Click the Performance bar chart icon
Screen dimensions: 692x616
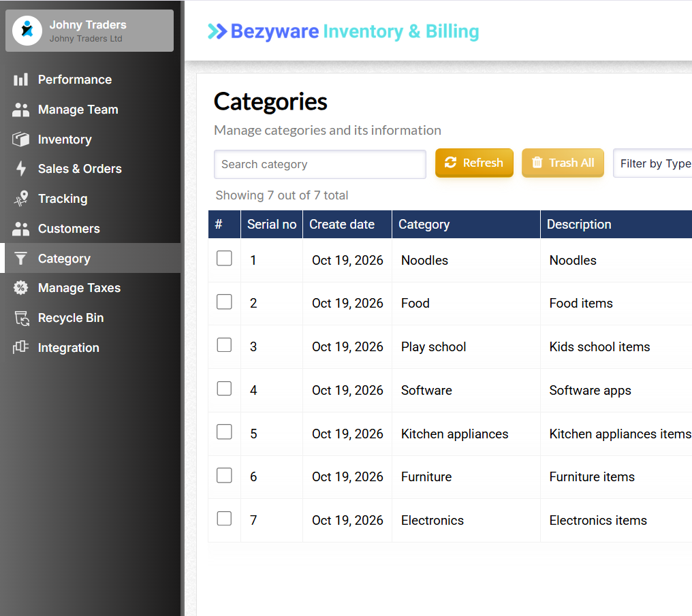click(20, 80)
